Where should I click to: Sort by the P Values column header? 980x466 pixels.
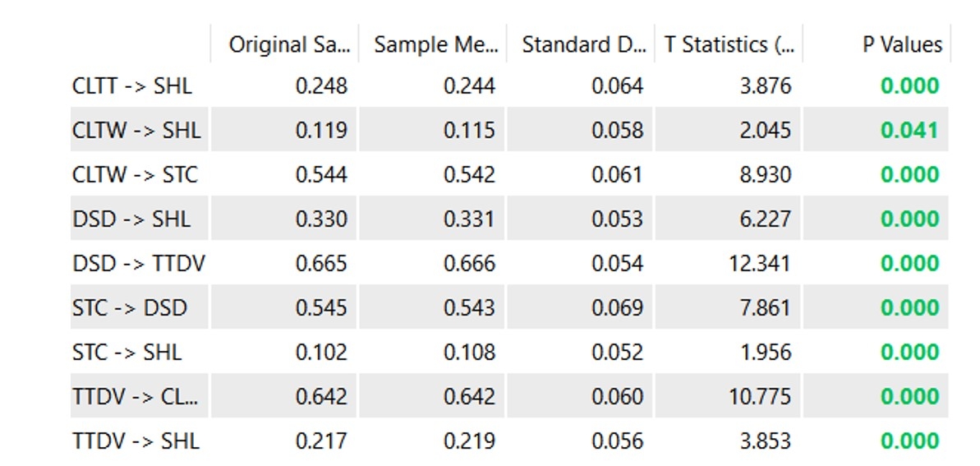click(901, 44)
